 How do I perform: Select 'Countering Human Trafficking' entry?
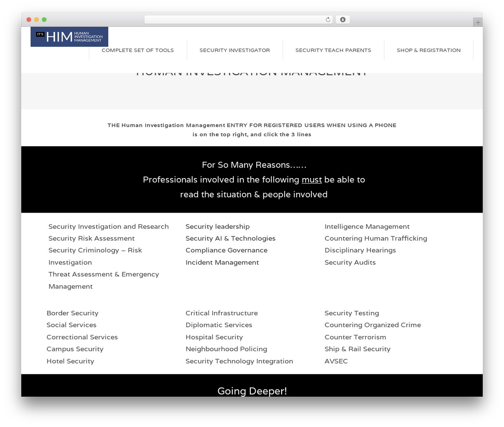[376, 238]
